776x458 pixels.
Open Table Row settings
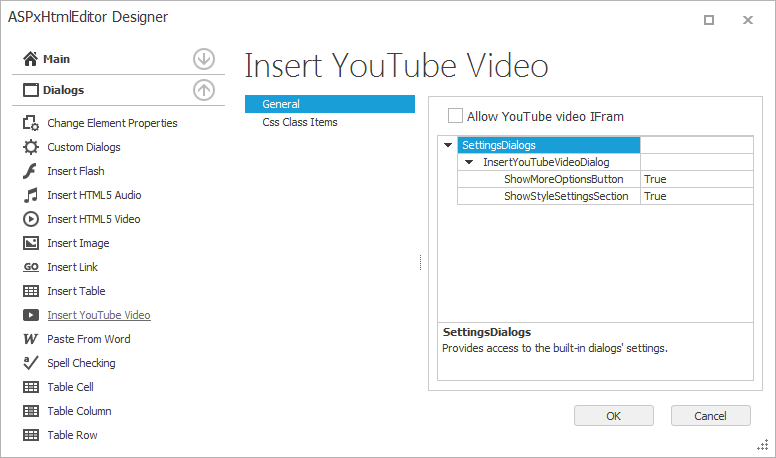pyautogui.click(x=72, y=435)
